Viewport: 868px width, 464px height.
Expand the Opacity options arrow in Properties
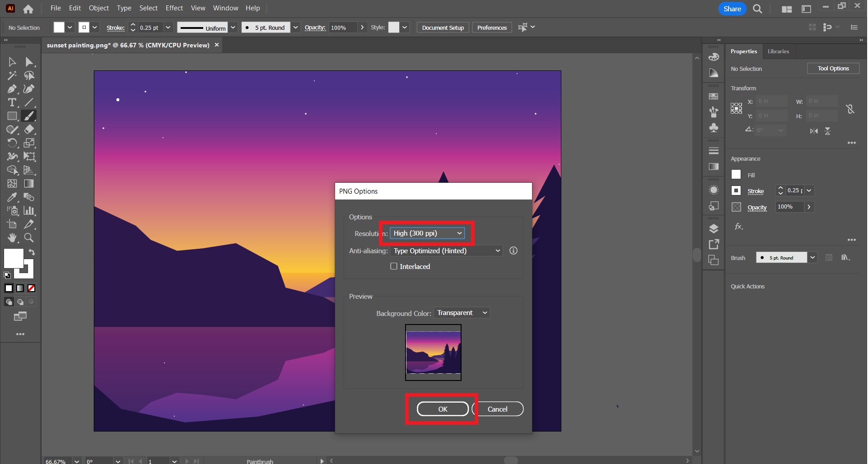[x=809, y=207]
